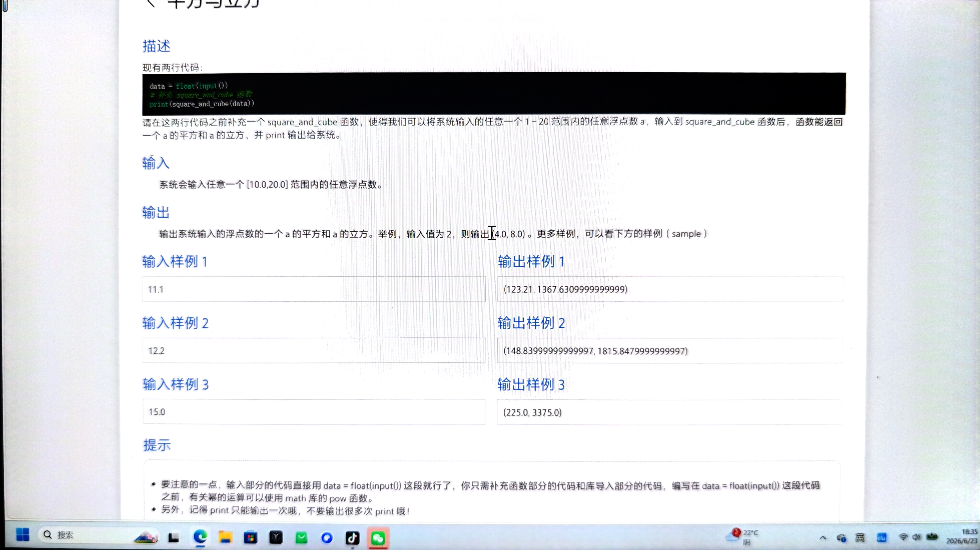Open Microsoft Edge from the taskbar
The image size is (980, 550).
coord(200,537)
